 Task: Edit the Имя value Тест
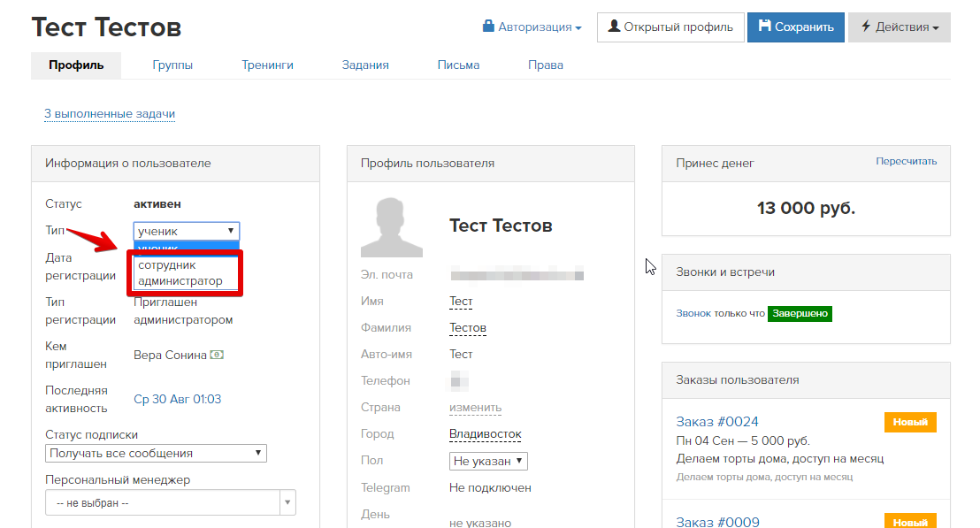(461, 302)
